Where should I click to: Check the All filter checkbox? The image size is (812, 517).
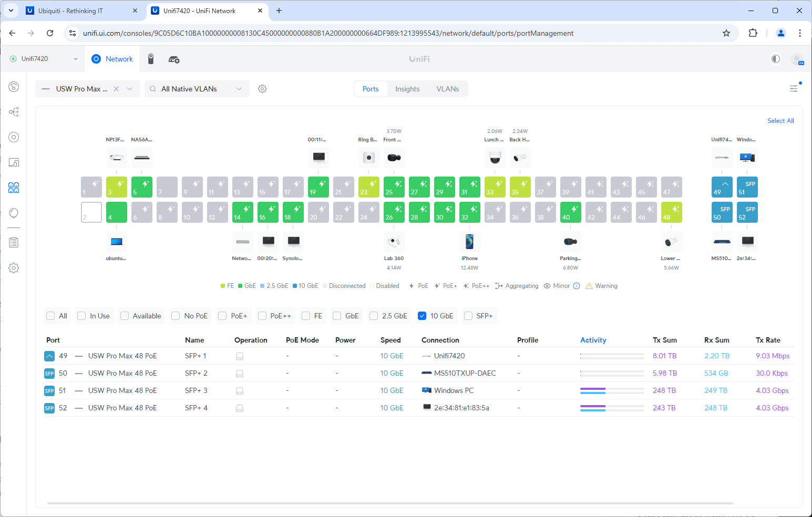(x=50, y=316)
